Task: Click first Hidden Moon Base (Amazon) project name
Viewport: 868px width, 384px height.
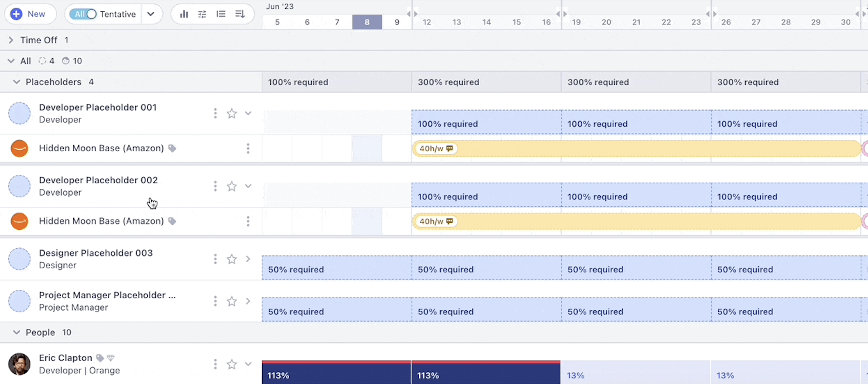Action: click(101, 148)
